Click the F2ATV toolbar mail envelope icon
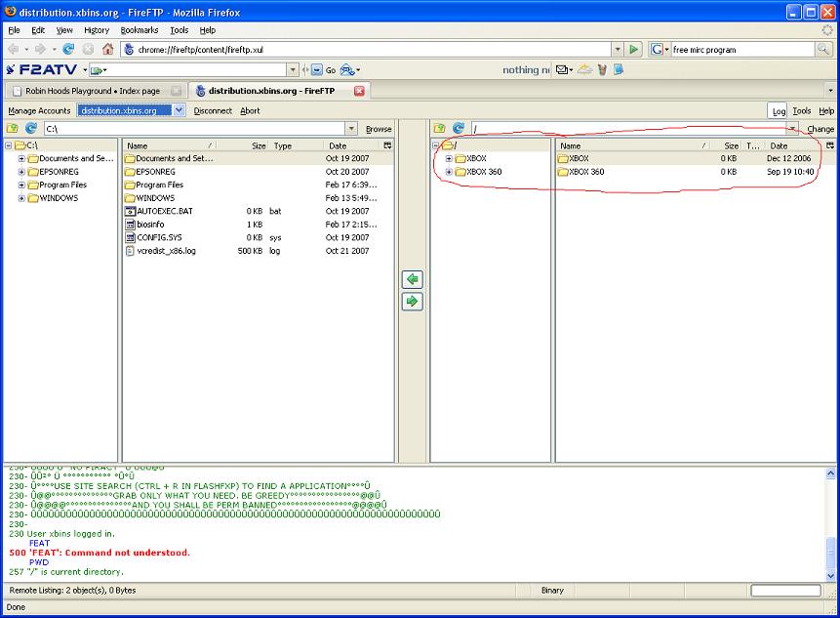Screen dimensions: 840x618 (561, 69)
